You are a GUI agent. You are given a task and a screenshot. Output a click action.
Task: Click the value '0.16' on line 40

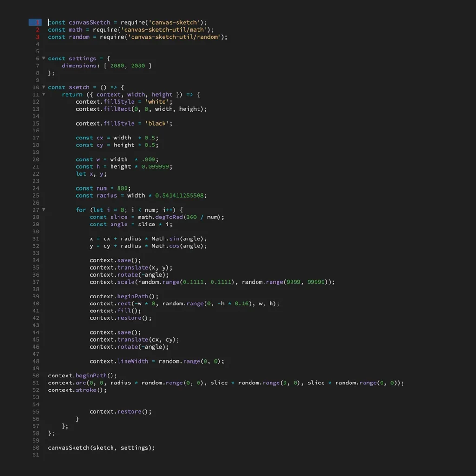point(241,304)
